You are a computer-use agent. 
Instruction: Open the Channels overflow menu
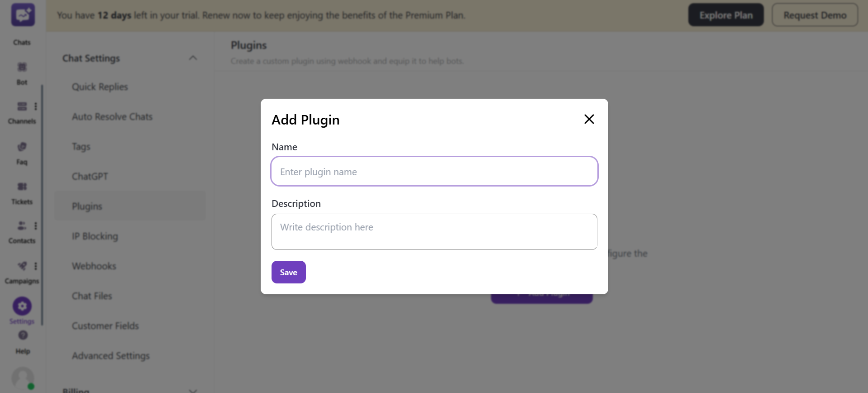pos(36,106)
